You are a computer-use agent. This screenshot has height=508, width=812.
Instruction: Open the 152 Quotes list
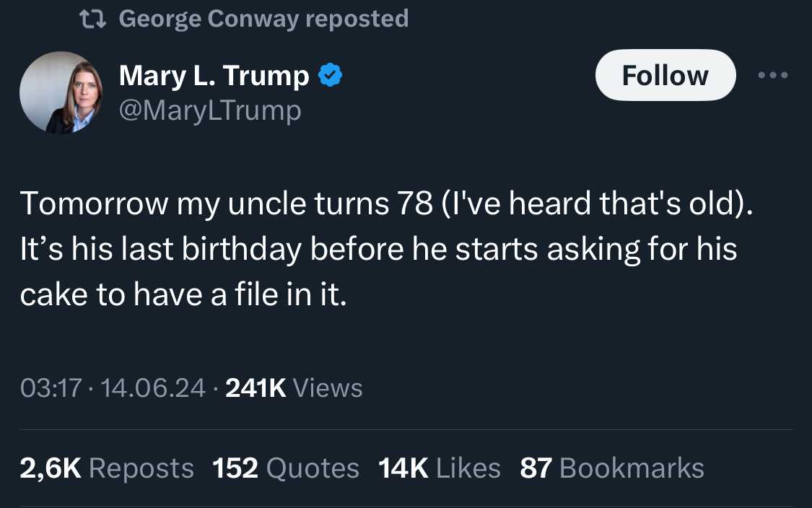[x=286, y=468]
